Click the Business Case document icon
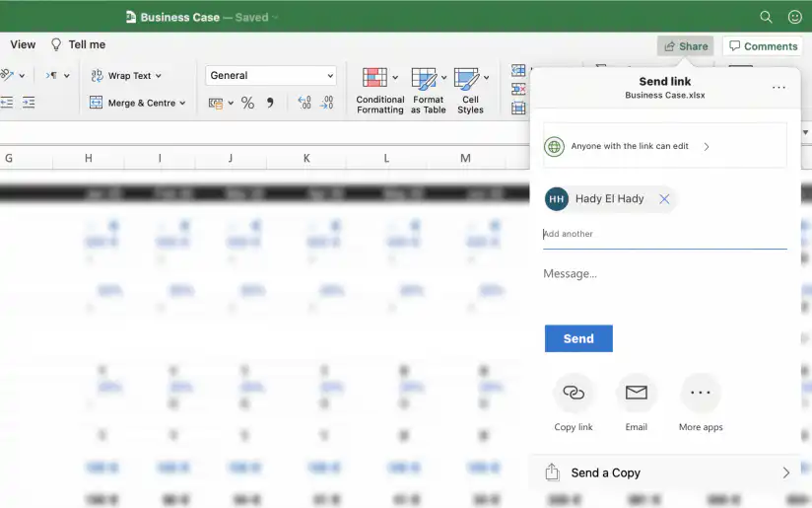This screenshot has height=508, width=812. pyautogui.click(x=131, y=17)
